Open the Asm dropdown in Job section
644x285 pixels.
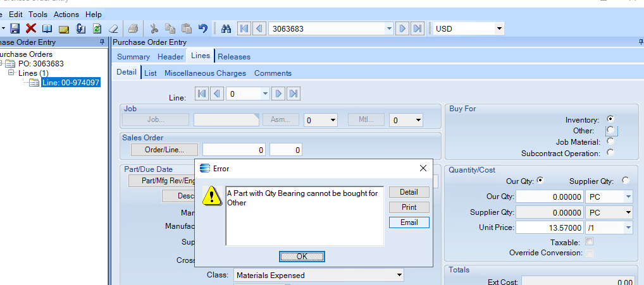(x=333, y=121)
